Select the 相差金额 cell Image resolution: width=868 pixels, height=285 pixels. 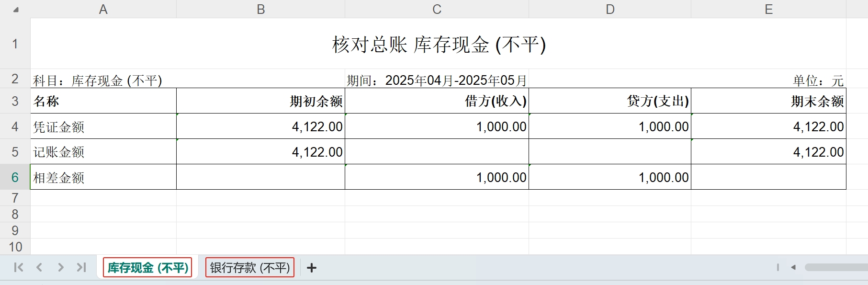[x=103, y=177]
